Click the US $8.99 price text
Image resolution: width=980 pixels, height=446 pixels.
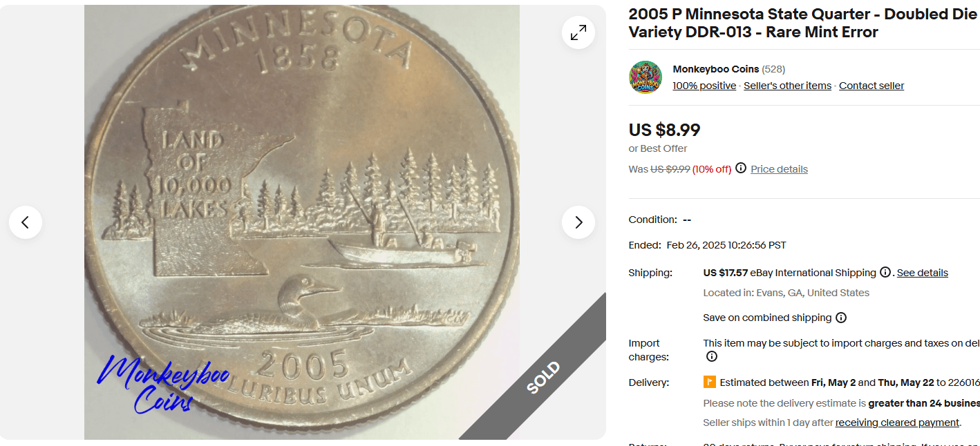click(663, 130)
